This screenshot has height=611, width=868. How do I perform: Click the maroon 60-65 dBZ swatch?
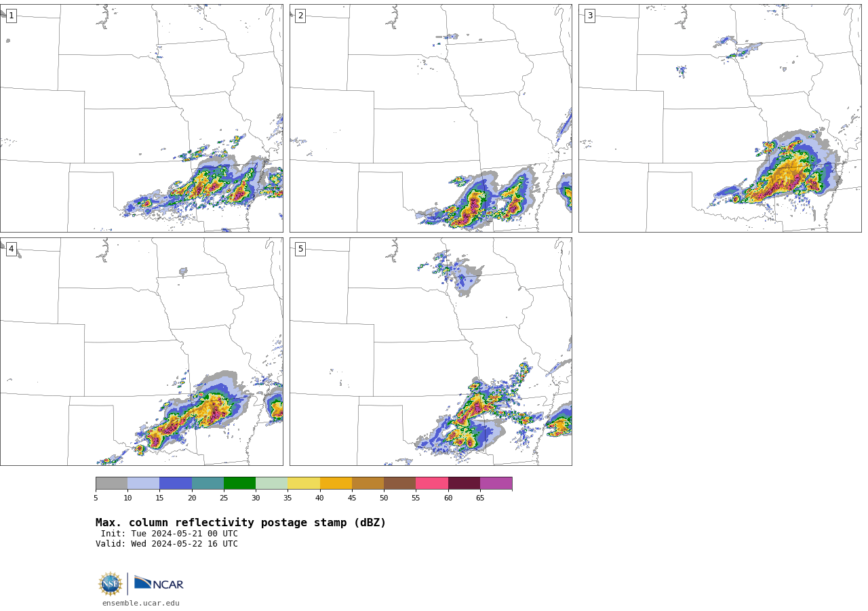click(x=464, y=484)
